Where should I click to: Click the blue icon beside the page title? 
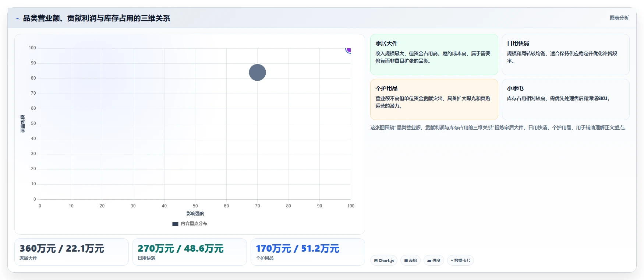[x=17, y=18]
